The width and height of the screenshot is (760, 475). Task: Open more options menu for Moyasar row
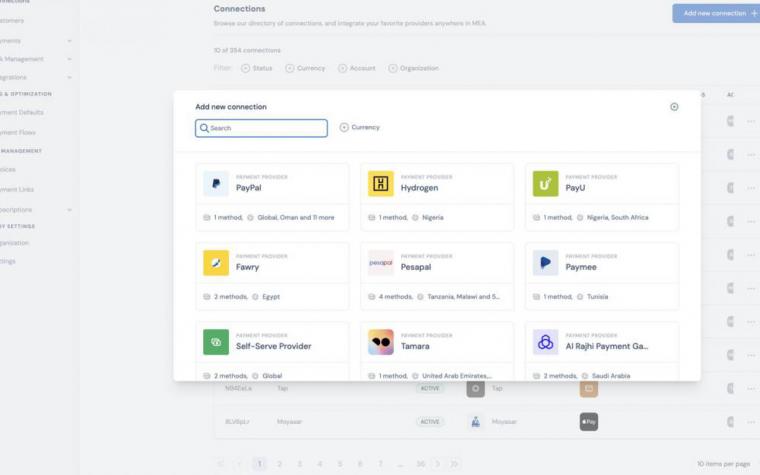tap(751, 422)
